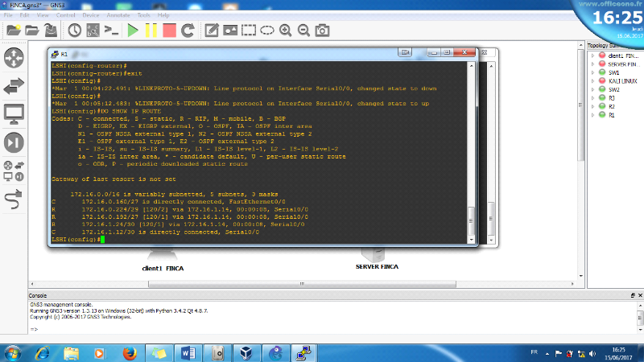Screen dimensions: 644x362
Task: Take a screenshot camera icon
Action: tap(323, 31)
